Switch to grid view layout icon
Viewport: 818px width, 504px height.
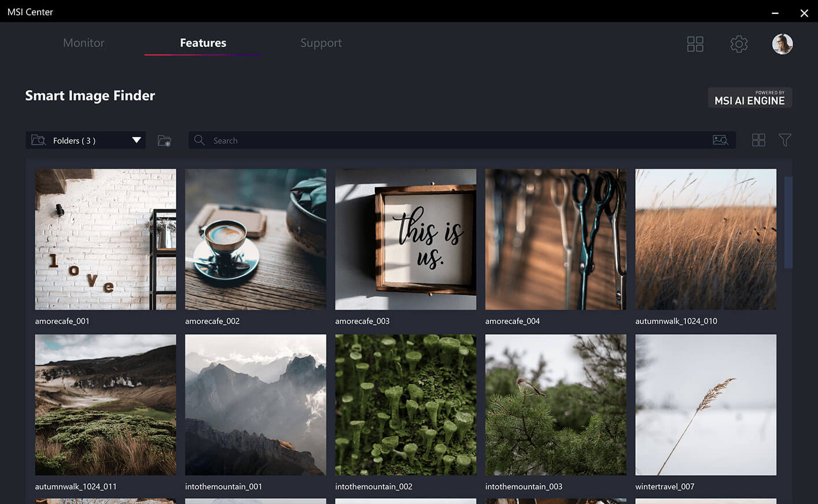click(x=758, y=140)
